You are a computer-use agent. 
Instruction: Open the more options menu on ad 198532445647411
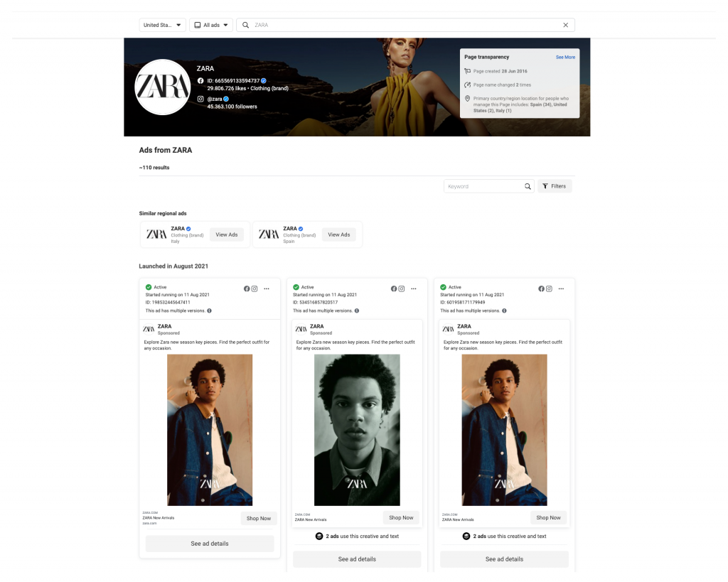(x=267, y=289)
